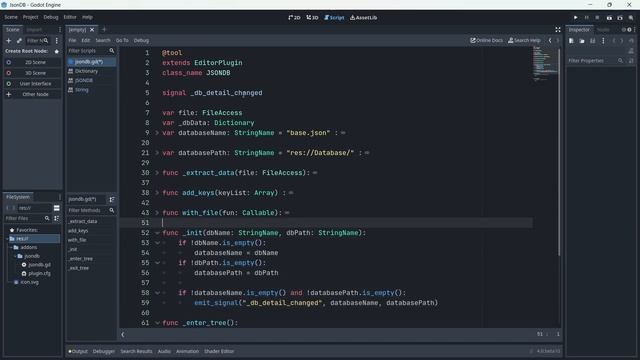This screenshot has width=640, height=360.
Task: Toggle FileSystem split mode icon
Action: (x=57, y=208)
